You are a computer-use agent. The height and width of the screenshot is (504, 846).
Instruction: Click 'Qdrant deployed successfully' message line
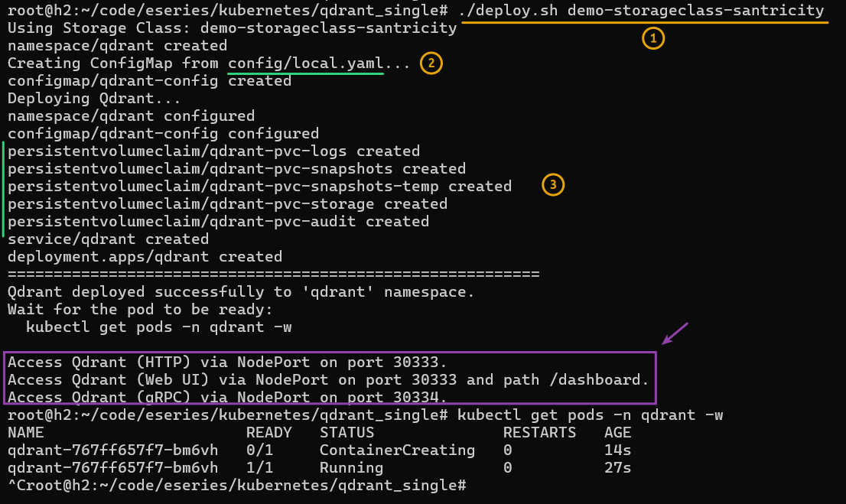(x=241, y=292)
